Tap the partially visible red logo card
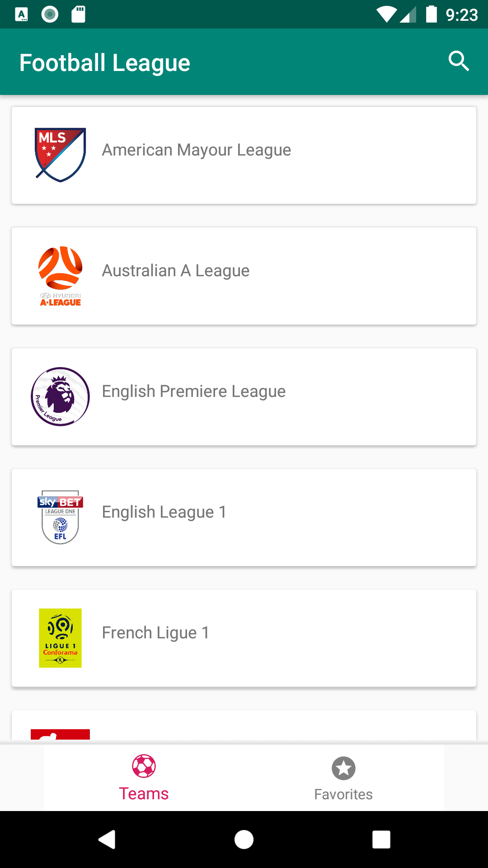 pos(60,733)
